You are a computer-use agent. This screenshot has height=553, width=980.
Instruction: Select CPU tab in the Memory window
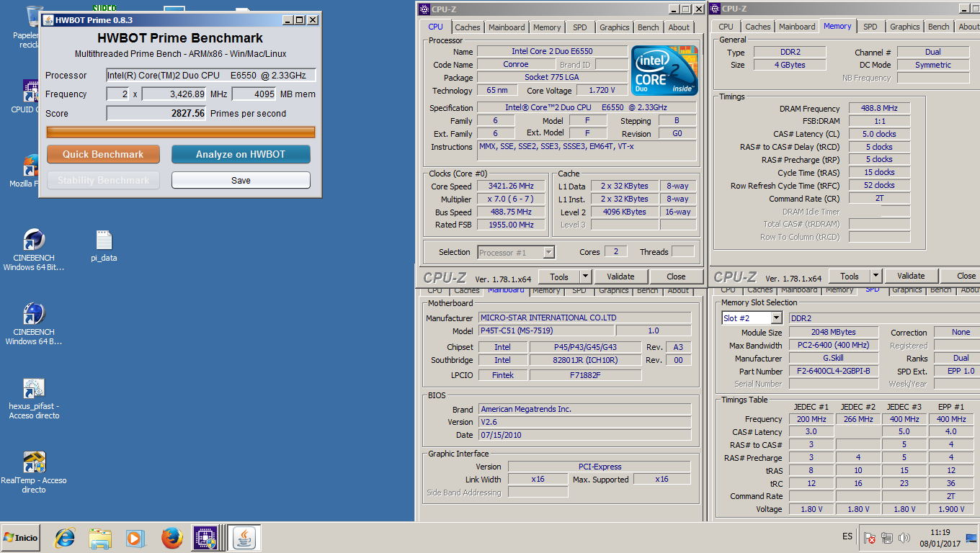726,27
